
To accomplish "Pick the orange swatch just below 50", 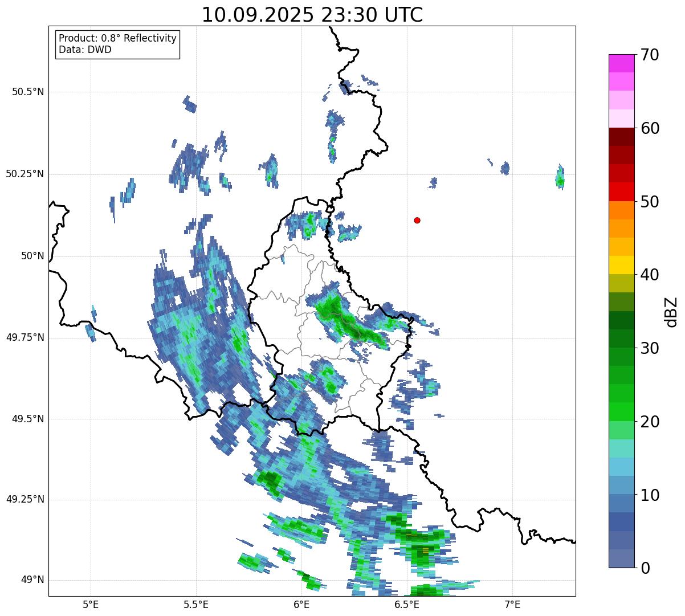I will pyautogui.click(x=621, y=210).
